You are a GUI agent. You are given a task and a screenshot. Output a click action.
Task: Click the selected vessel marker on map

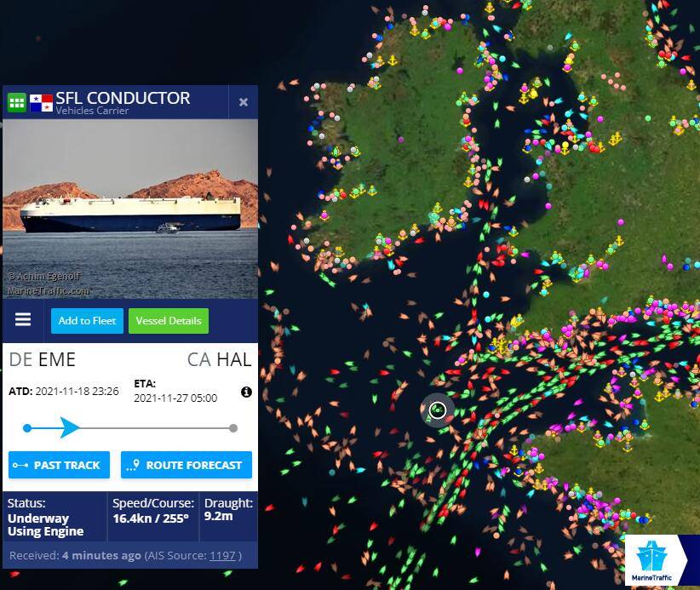pos(438,410)
